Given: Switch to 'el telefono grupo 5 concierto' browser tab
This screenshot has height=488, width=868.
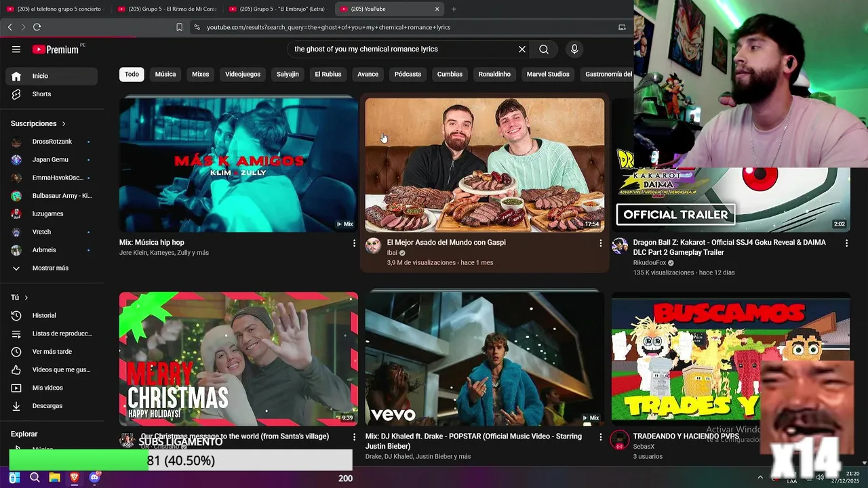Looking at the screenshot, I should (56, 9).
